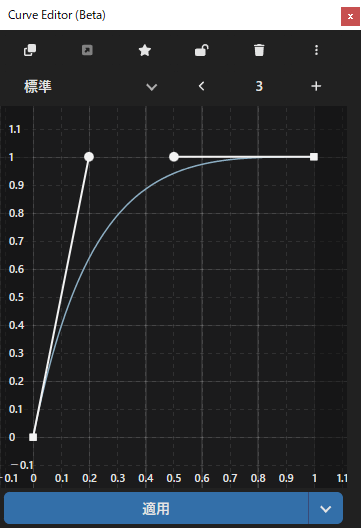Screen dimensions: 361x528
Task: Click the 標準 mode label
Action: [38, 87]
